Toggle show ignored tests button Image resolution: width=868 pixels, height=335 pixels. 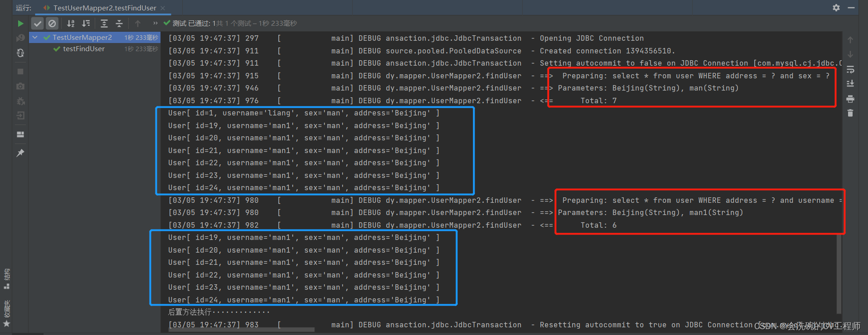point(52,23)
